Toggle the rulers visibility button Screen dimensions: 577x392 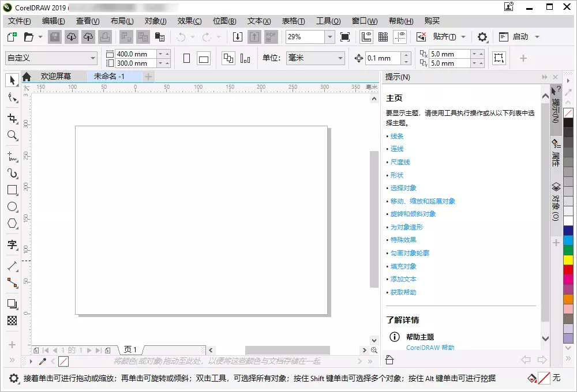[x=366, y=36]
